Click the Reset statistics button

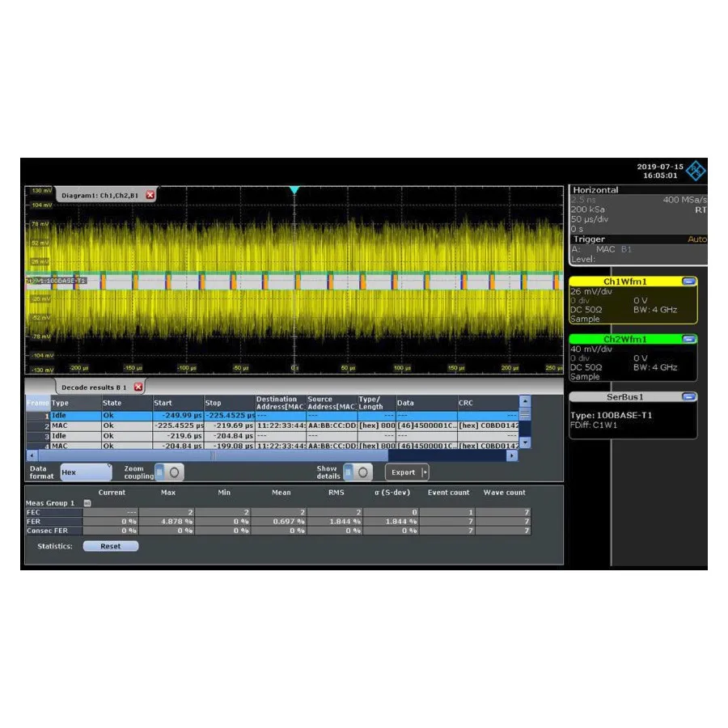(110, 546)
